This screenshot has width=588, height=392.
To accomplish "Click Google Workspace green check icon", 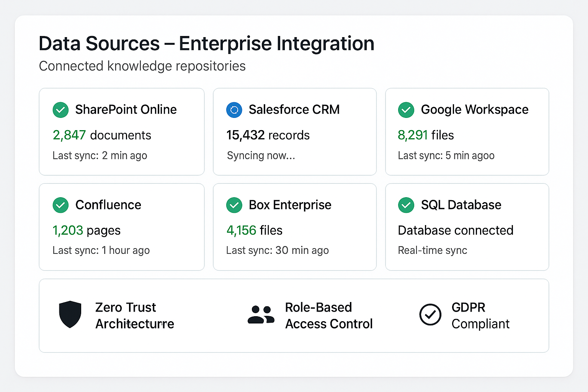I will (x=406, y=110).
